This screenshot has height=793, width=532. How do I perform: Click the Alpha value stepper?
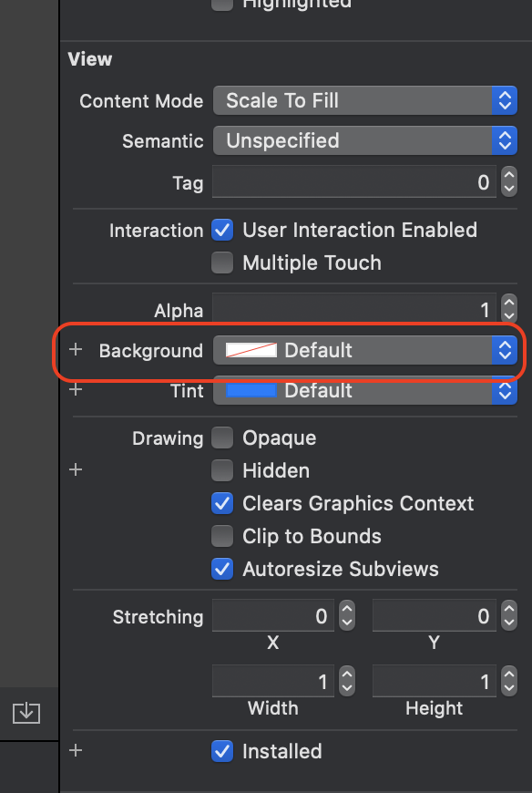pyautogui.click(x=508, y=309)
